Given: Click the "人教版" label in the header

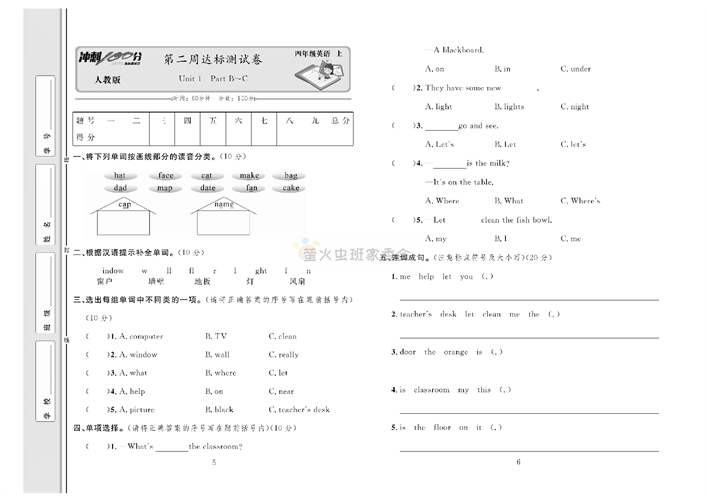Looking at the screenshot, I should pyautogui.click(x=107, y=80).
